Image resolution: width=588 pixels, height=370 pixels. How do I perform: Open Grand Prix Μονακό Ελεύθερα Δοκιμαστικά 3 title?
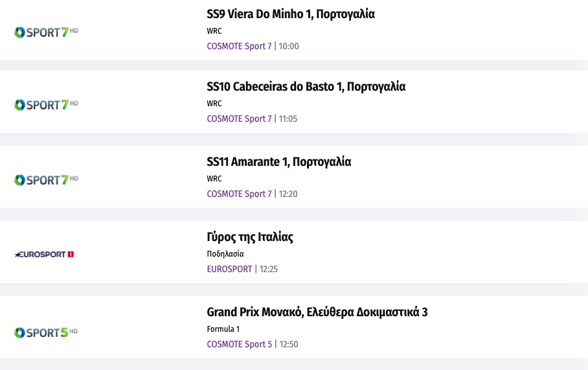tap(317, 312)
